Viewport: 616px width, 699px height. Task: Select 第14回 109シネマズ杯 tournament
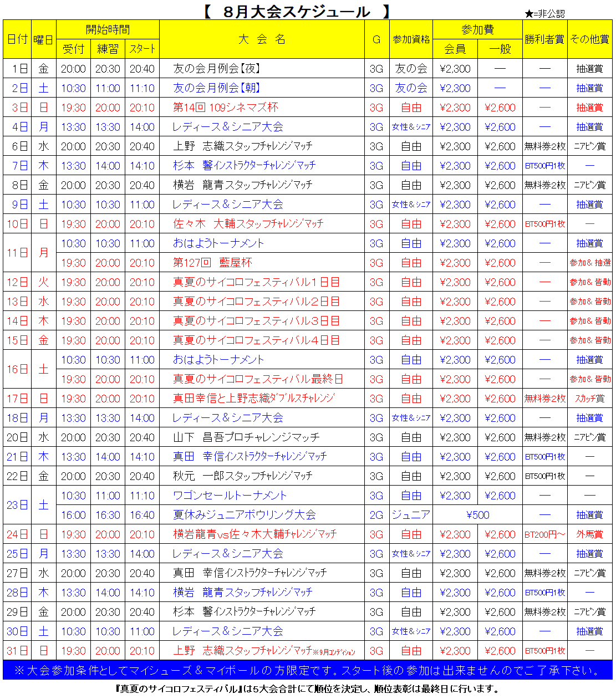[x=226, y=108]
